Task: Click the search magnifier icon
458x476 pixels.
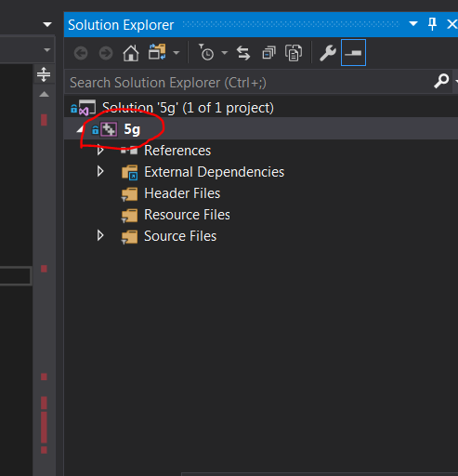Action: (x=441, y=82)
